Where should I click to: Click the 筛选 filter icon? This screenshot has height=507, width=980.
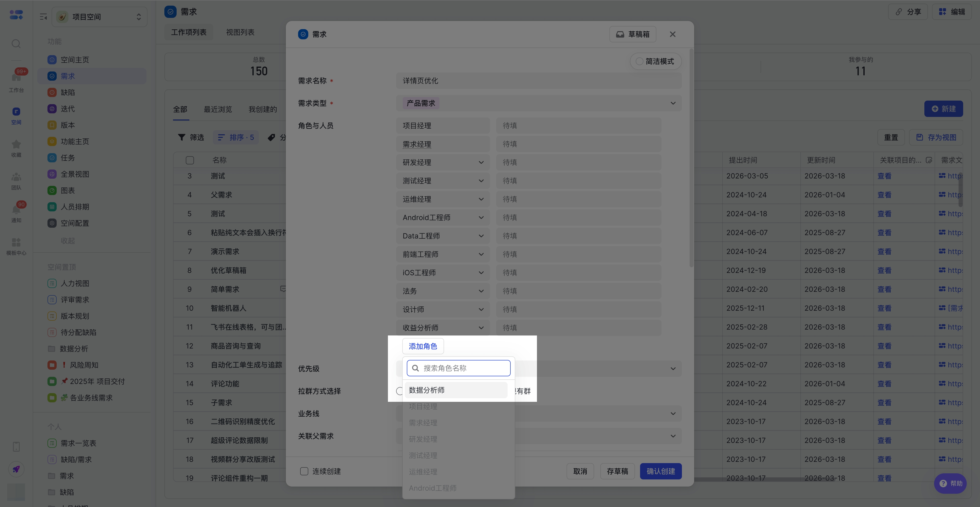[182, 137]
